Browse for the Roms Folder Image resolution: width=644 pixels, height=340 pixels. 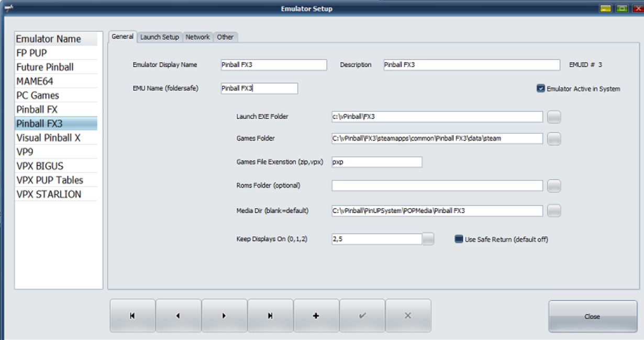click(554, 186)
